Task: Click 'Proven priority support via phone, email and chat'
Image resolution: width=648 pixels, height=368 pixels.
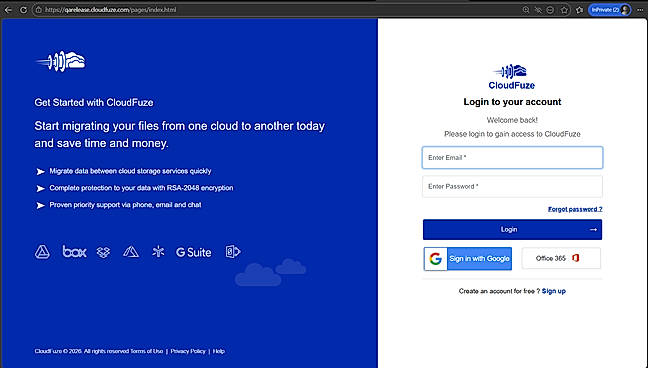Action: pos(125,205)
